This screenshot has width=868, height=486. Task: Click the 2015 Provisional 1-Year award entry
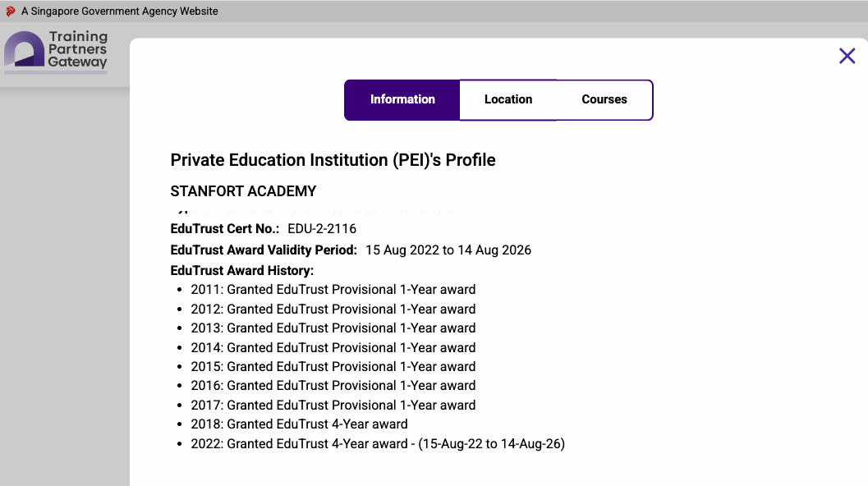(333, 366)
